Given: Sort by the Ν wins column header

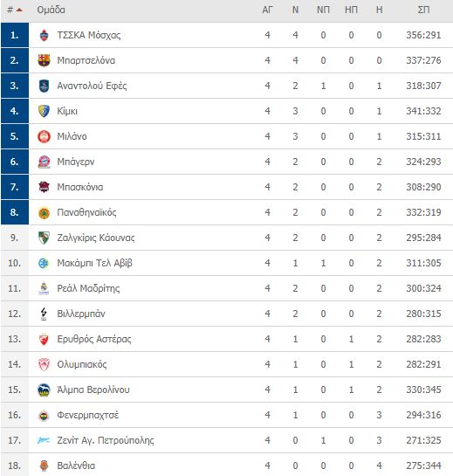Looking at the screenshot, I should 295,10.
